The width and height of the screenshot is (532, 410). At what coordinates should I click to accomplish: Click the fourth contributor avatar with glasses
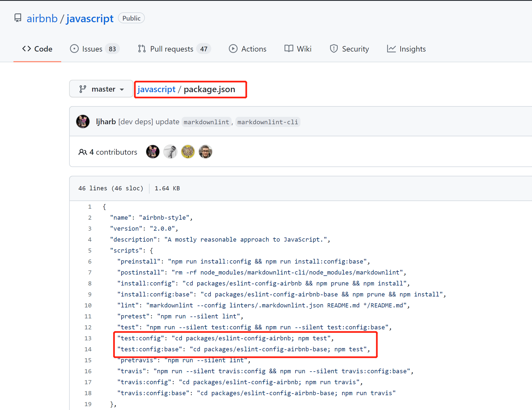pos(206,152)
